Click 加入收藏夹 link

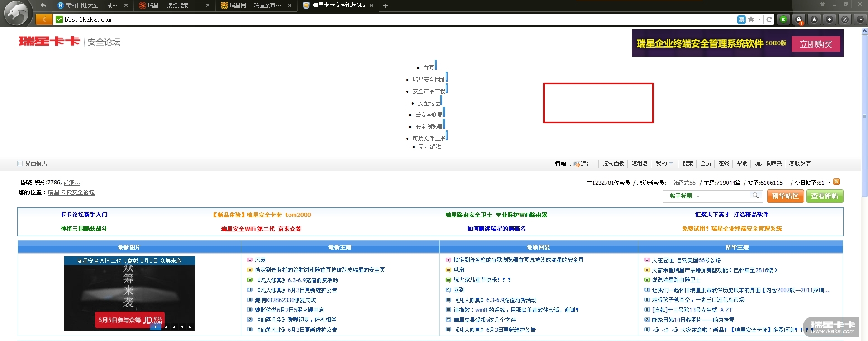(x=768, y=163)
